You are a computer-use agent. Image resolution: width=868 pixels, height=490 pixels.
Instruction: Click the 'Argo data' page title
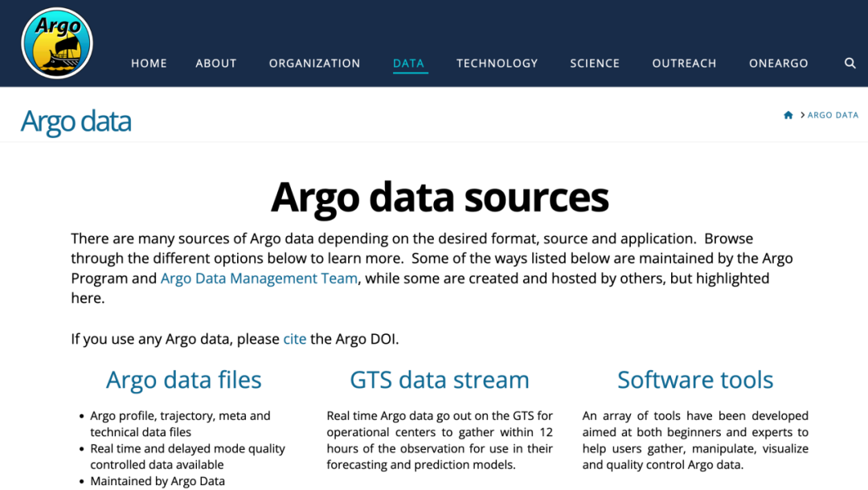(76, 121)
